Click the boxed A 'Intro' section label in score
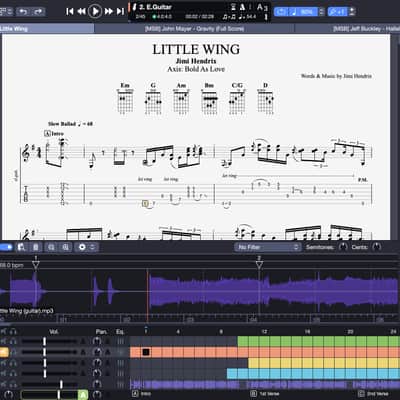The width and height of the screenshot is (400, 400). (54, 133)
